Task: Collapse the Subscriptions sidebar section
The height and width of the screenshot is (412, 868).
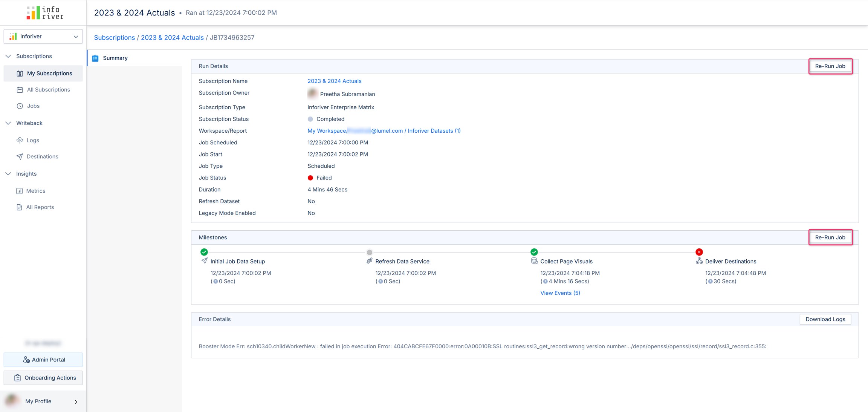Action: [x=8, y=56]
